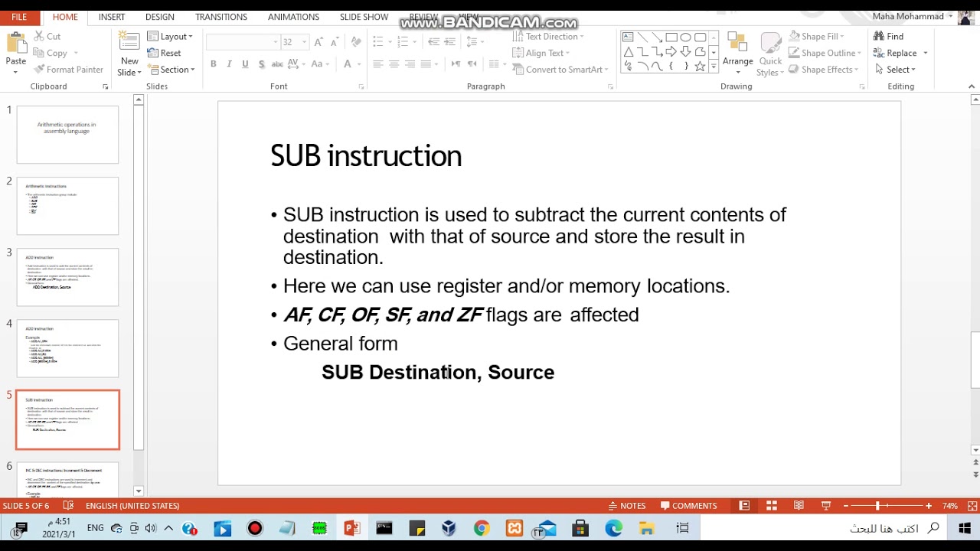The width and height of the screenshot is (980, 551).
Task: Switch to Reading View
Action: point(799,506)
